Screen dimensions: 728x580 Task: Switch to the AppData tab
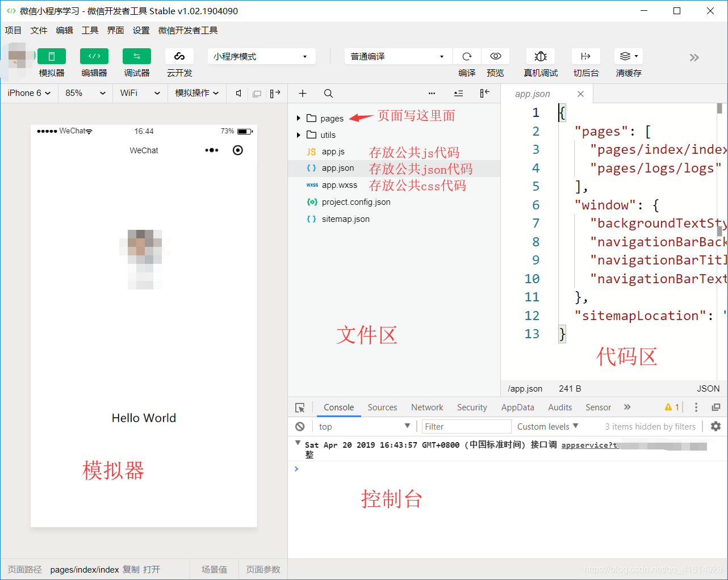[517, 407]
